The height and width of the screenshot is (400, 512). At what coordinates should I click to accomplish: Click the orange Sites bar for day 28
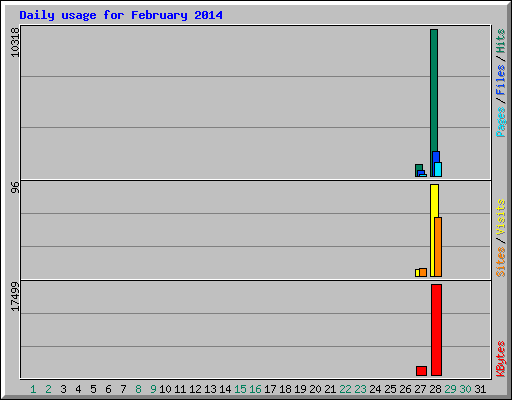pyautogui.click(x=438, y=247)
